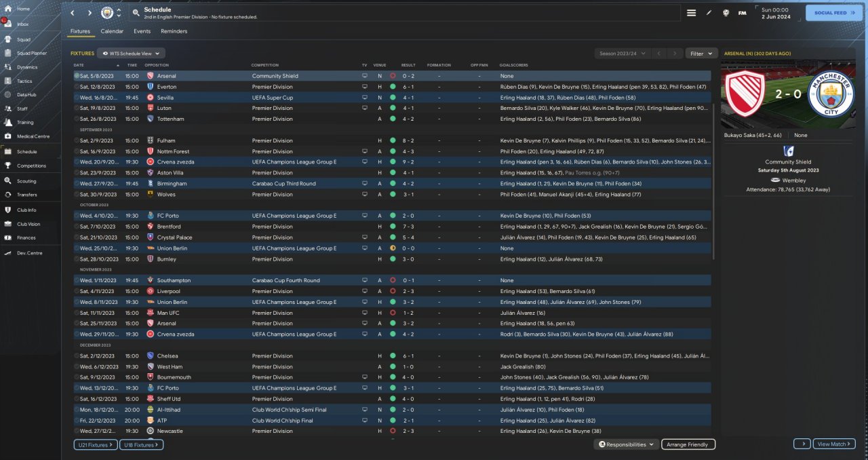The height and width of the screenshot is (460, 868).
Task: Go to the Tactics screen
Action: [x=24, y=81]
